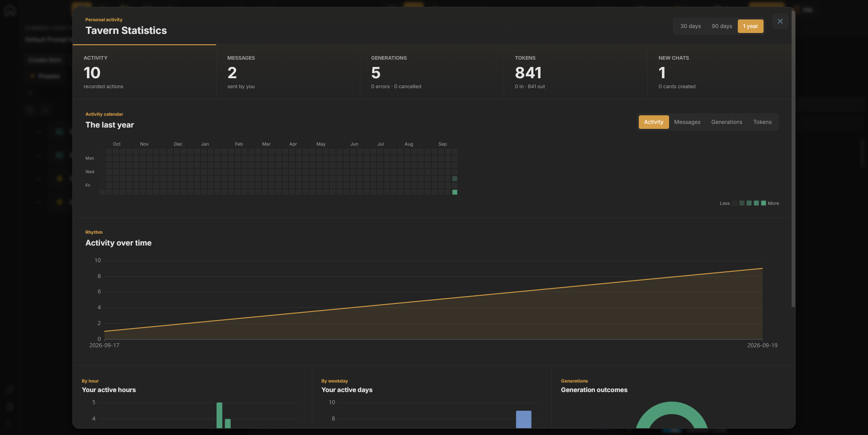This screenshot has height=435, width=868.
Task: Show Activity in the calendar heatmap
Action: tap(654, 122)
